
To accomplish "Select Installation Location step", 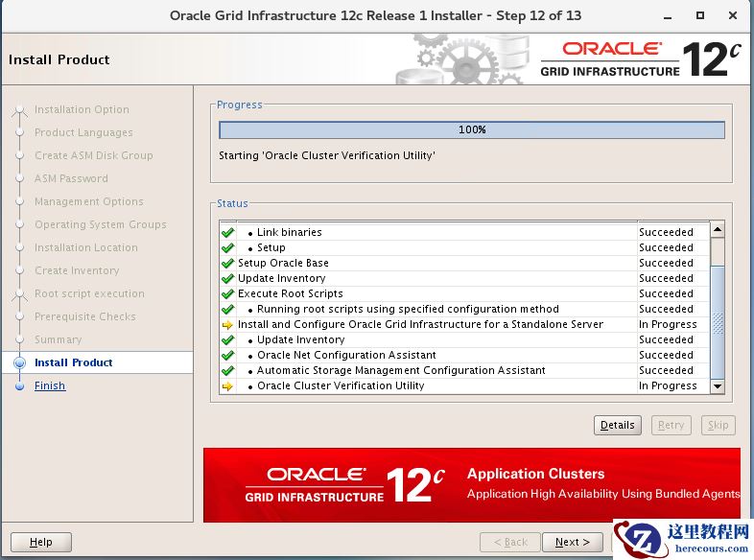I will pos(86,248).
